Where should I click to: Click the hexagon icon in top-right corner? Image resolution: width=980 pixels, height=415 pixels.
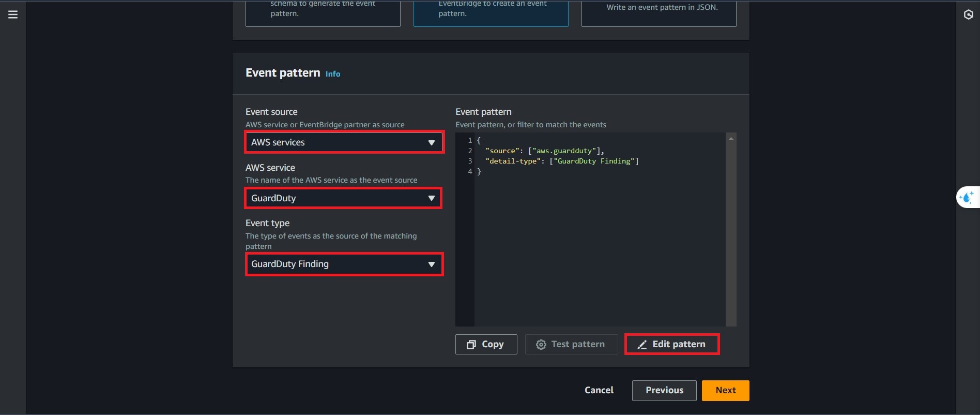(x=968, y=14)
